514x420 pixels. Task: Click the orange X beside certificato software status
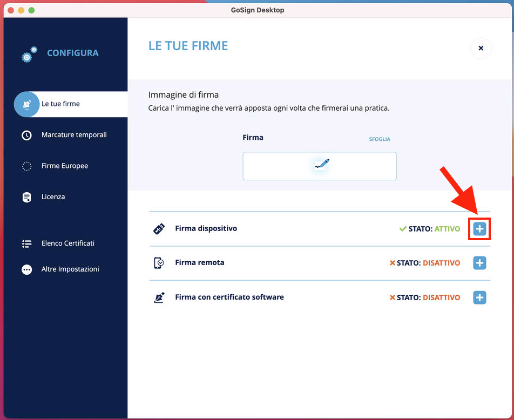click(392, 297)
